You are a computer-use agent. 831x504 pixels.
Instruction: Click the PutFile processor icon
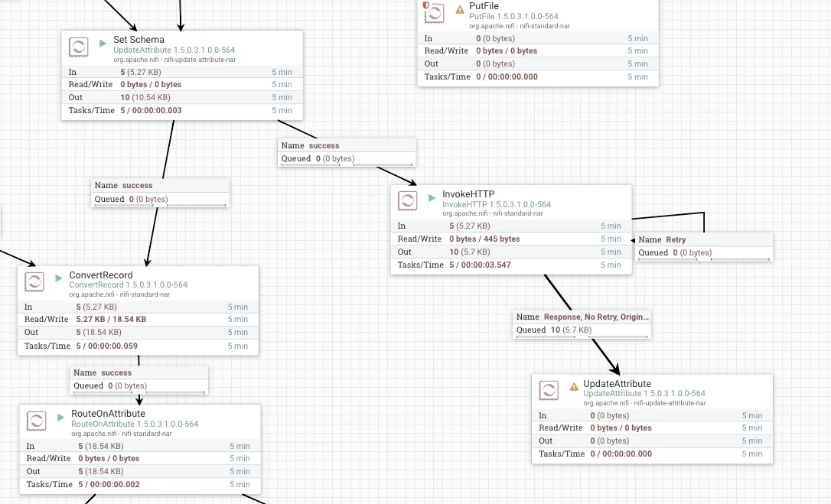[434, 13]
